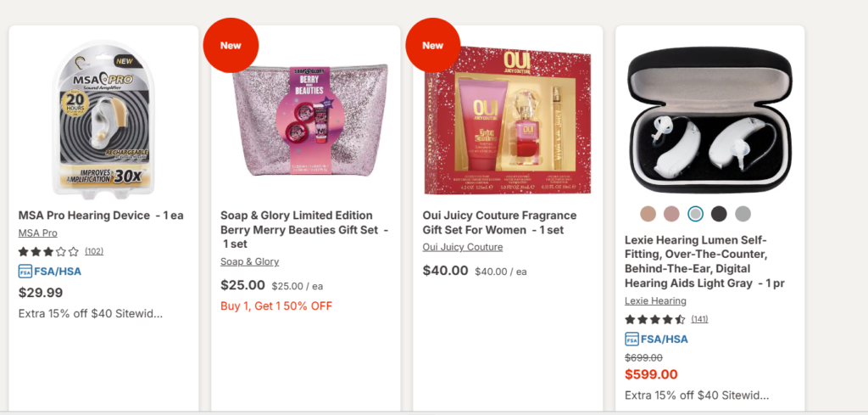This screenshot has height=415, width=868.
Task: Click the MSA Pro star rating
Action: (x=48, y=251)
